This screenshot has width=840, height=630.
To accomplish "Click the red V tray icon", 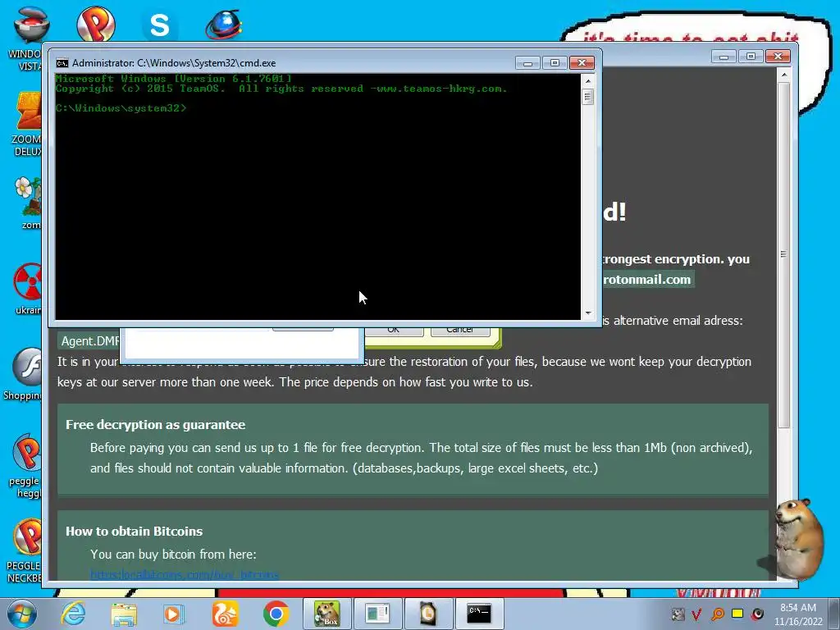I will click(696, 614).
